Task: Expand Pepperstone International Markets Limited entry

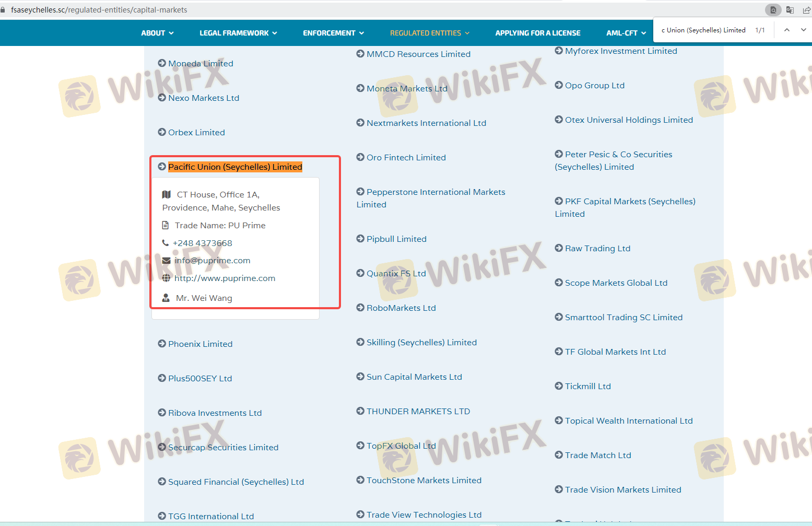Action: (x=436, y=192)
